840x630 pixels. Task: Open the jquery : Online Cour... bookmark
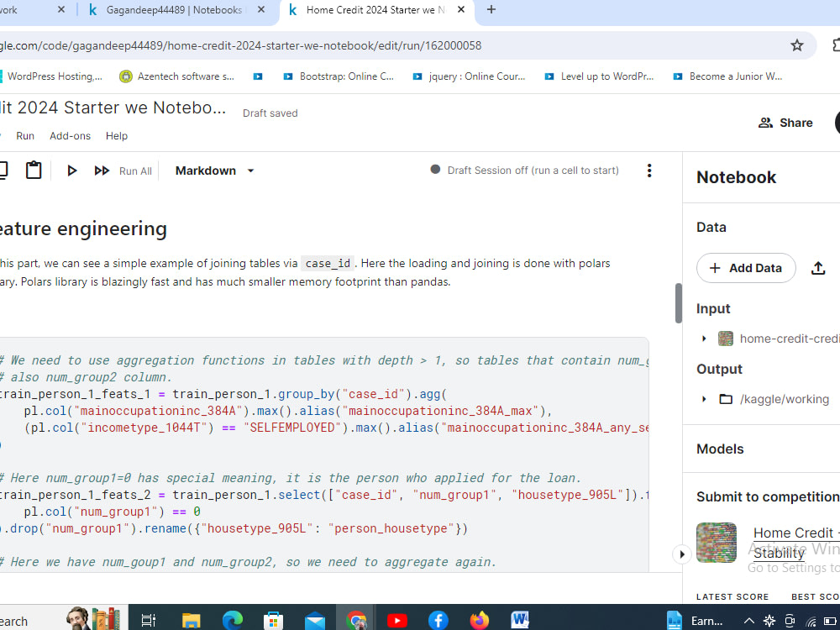469,76
